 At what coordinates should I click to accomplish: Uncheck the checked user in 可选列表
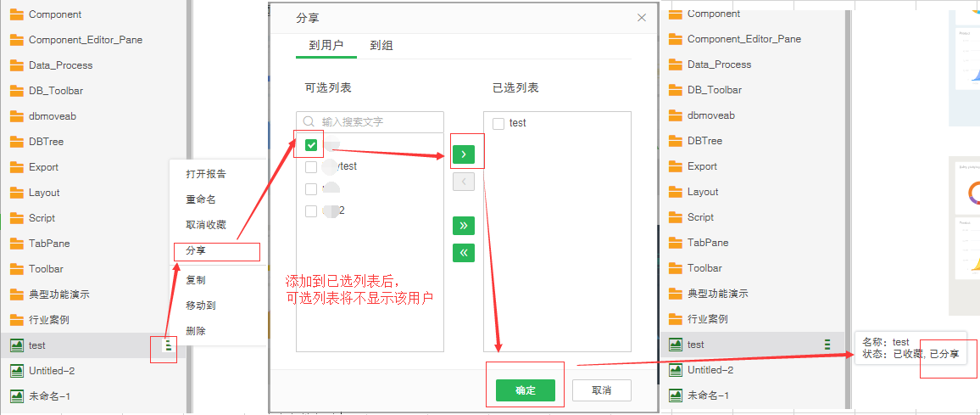[311, 145]
